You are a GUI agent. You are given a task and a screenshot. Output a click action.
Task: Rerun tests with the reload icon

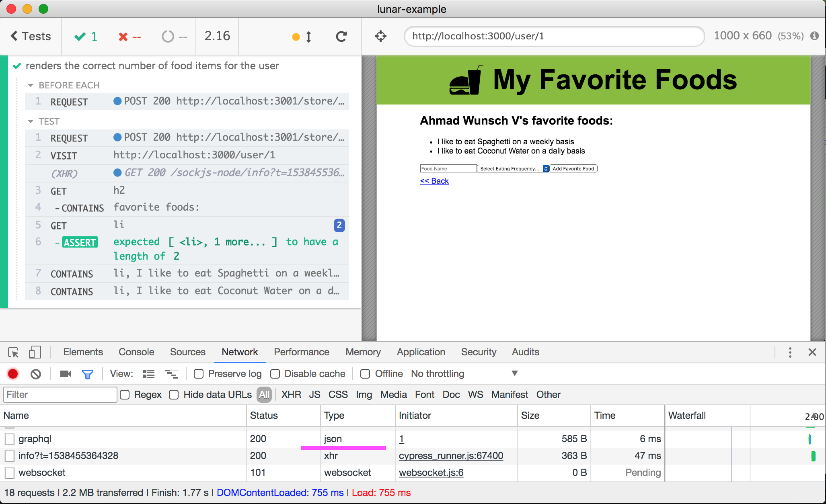(341, 37)
